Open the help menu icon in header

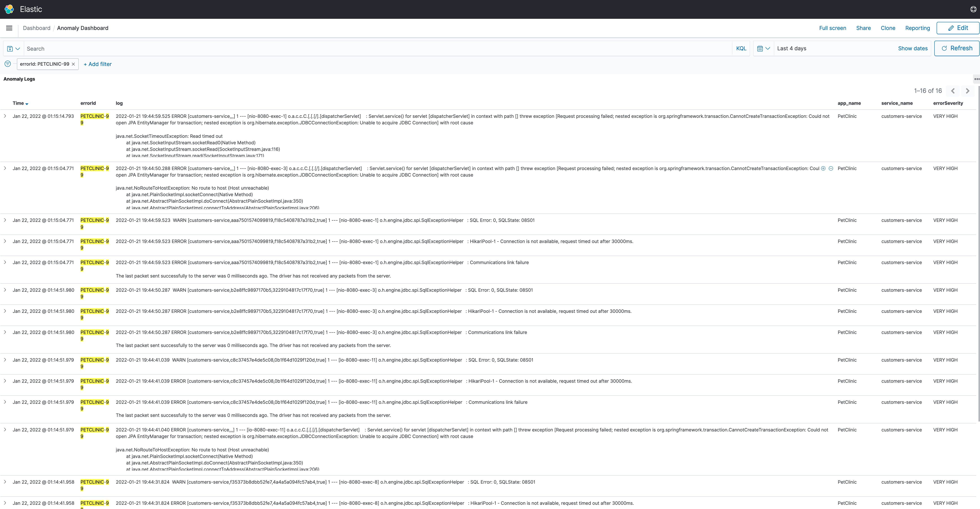(x=973, y=9)
